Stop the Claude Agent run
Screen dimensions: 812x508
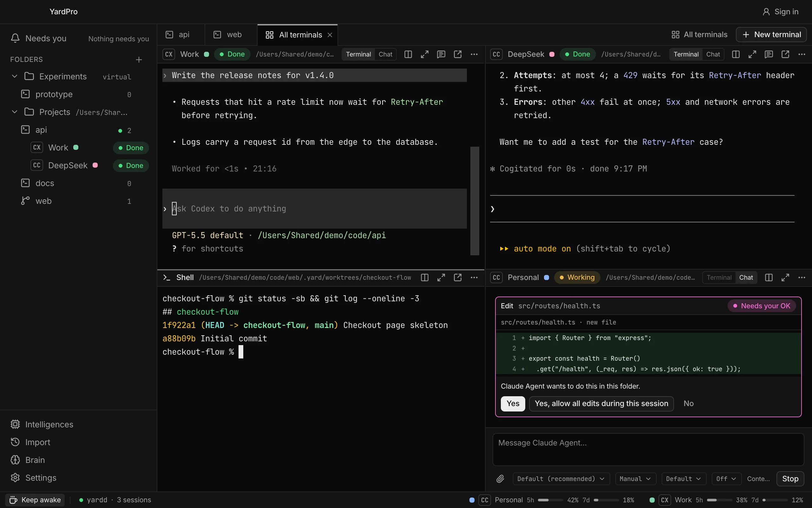tap(790, 479)
